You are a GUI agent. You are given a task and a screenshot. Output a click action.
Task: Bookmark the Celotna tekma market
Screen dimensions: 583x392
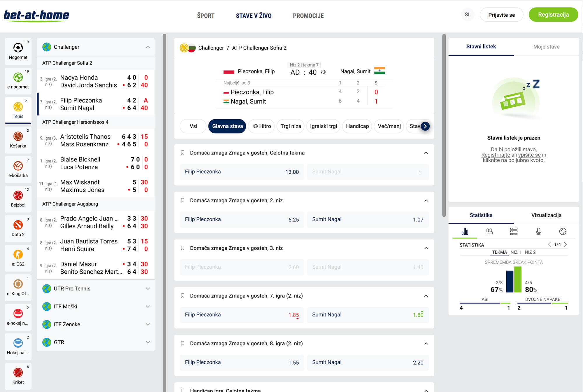click(x=183, y=153)
